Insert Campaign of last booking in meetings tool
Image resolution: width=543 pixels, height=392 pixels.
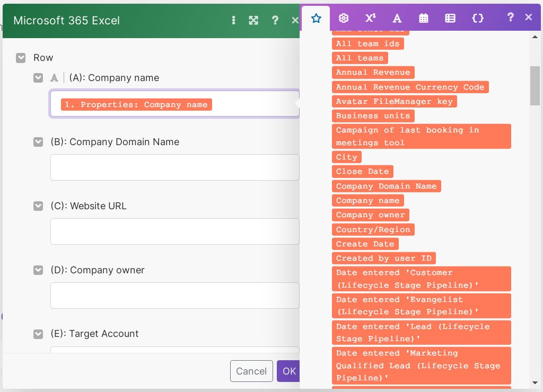(x=422, y=136)
